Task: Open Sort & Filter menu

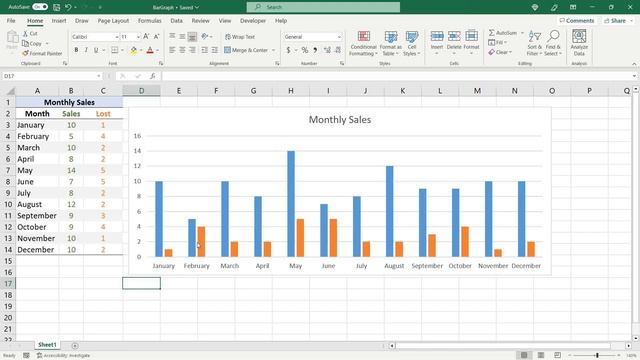Action: pyautogui.click(x=534, y=43)
